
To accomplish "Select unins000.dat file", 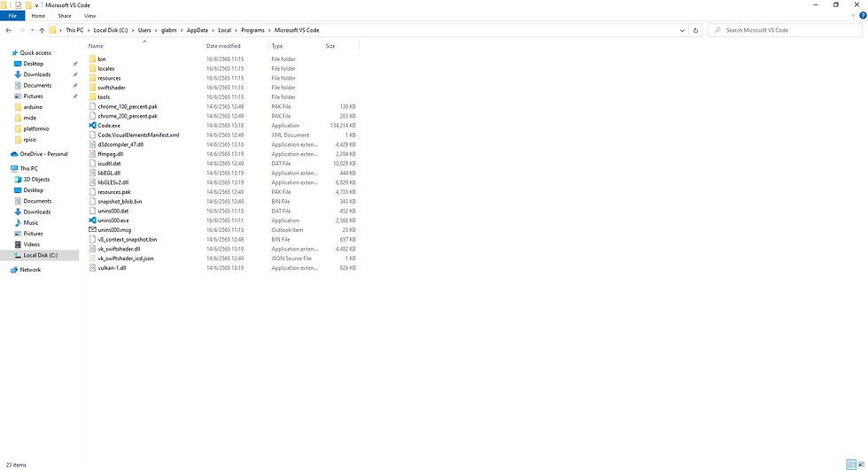I will point(113,211).
